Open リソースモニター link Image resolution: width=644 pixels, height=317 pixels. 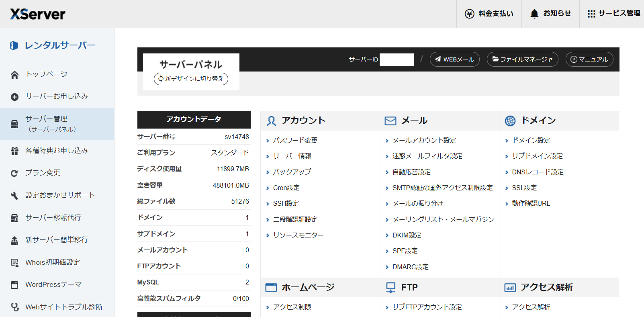(298, 235)
